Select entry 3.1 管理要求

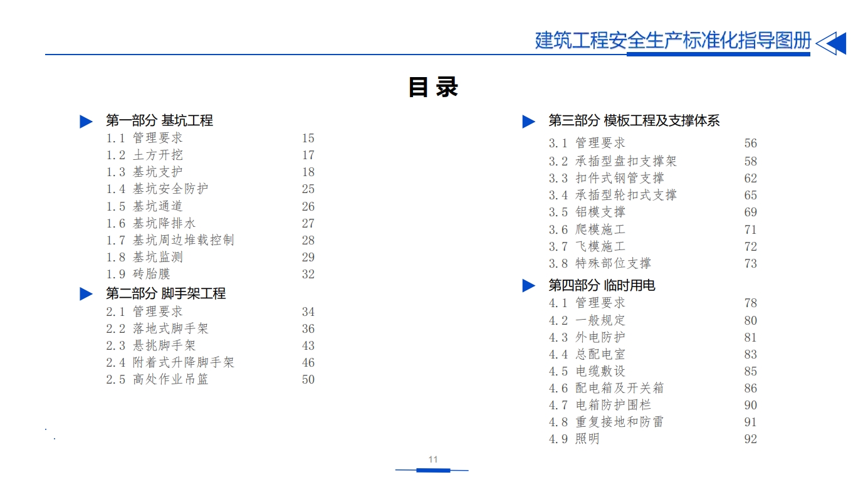click(x=587, y=143)
